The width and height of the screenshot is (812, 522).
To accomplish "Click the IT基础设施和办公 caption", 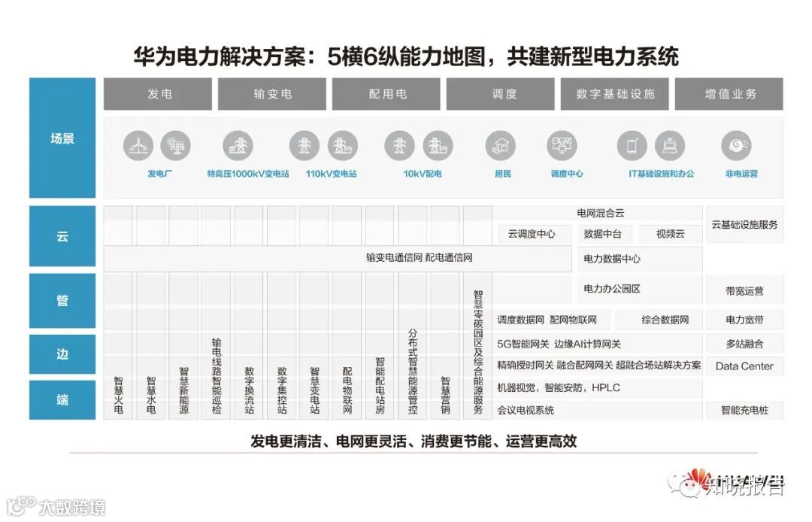I will 662,174.
